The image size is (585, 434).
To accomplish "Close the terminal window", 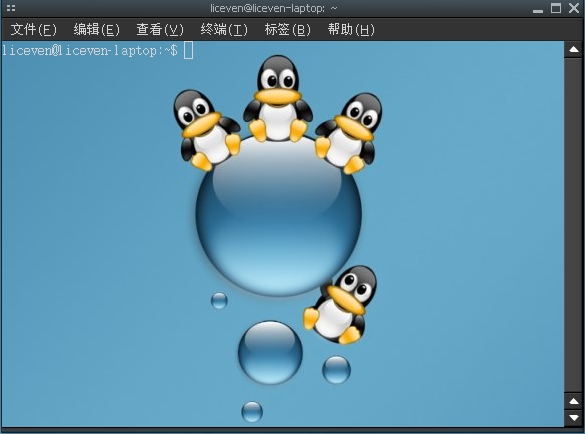I will coord(574,8).
